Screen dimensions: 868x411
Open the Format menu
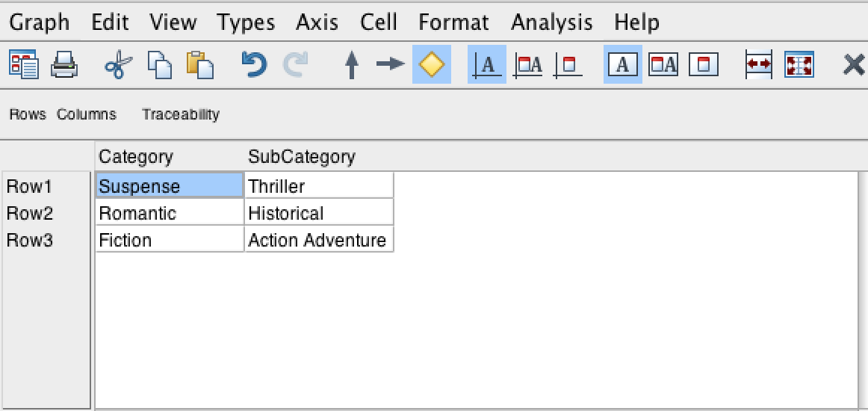click(453, 22)
